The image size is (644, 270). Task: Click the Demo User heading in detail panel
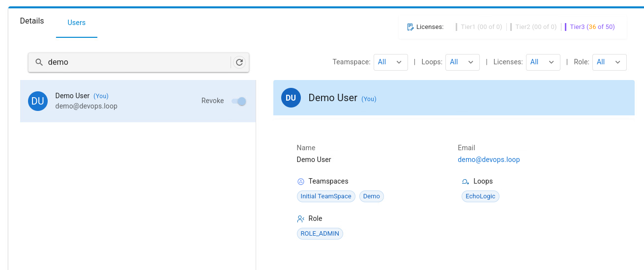pyautogui.click(x=333, y=98)
